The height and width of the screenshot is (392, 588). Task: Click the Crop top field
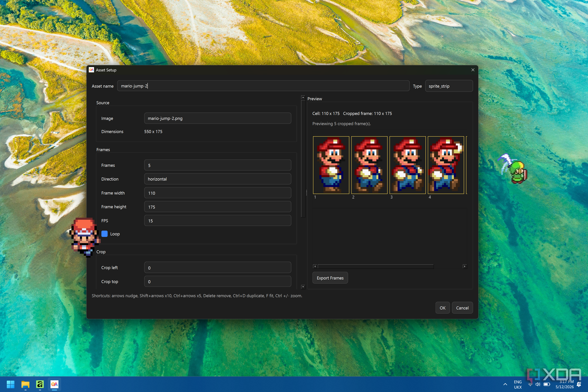(x=217, y=282)
